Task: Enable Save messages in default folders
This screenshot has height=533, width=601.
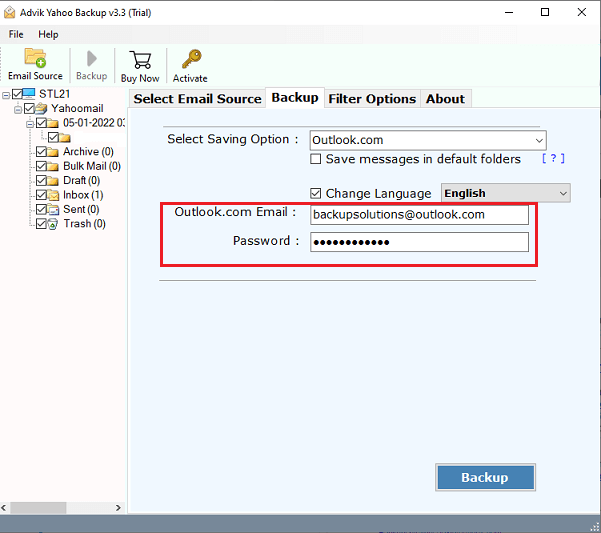Action: (315, 159)
